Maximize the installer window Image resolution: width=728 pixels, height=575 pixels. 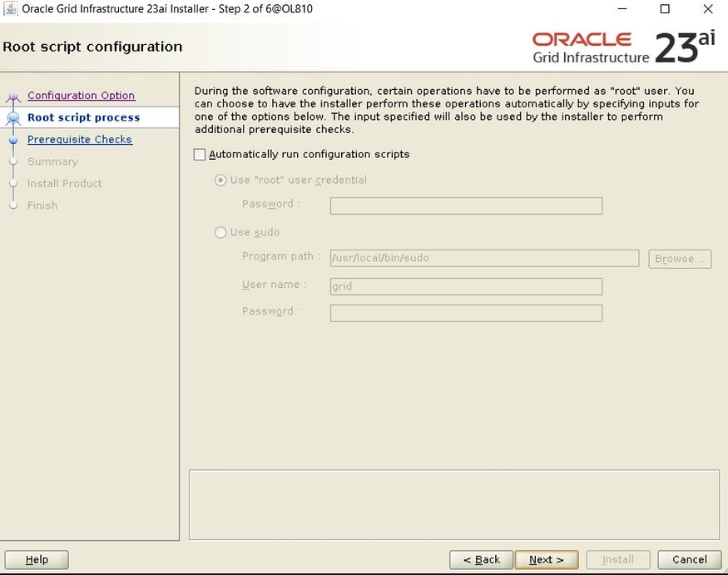pyautogui.click(x=665, y=9)
